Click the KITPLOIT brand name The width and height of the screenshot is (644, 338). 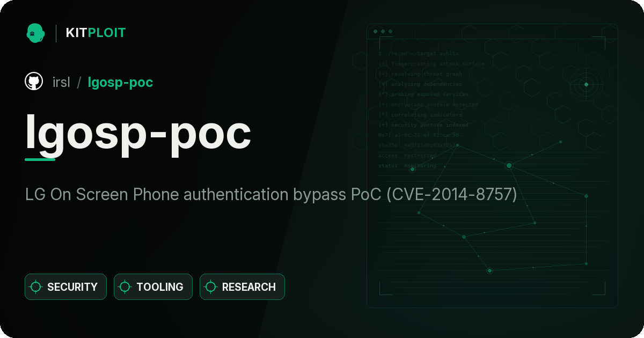click(x=96, y=33)
